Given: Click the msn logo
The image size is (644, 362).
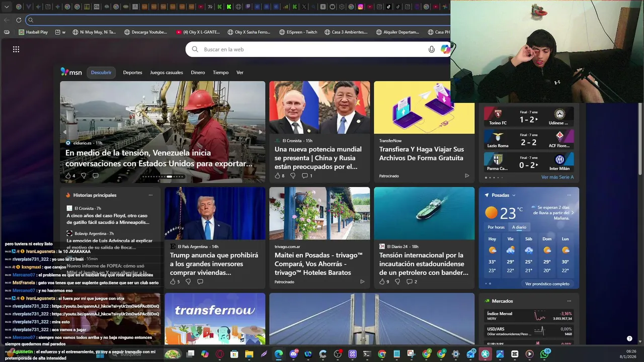Looking at the screenshot, I should [x=71, y=72].
